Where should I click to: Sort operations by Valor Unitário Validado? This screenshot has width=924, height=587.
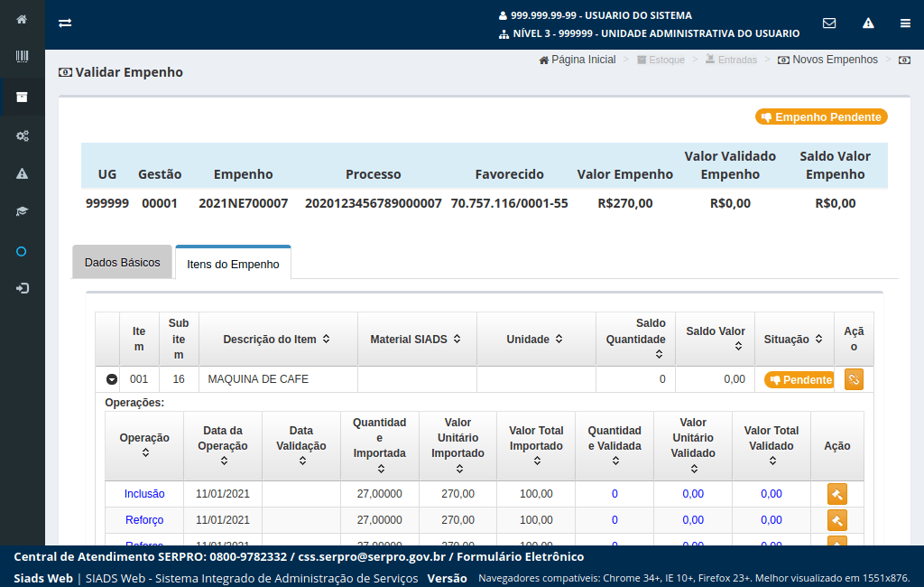point(694,469)
